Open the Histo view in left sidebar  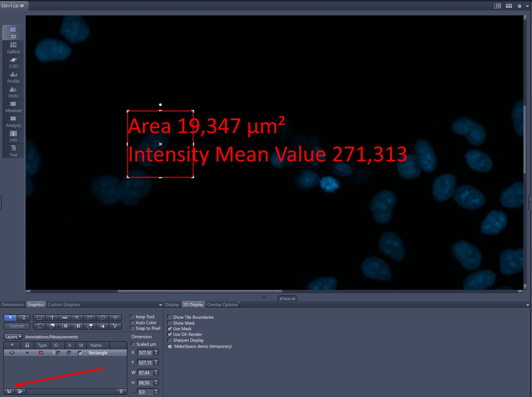click(x=13, y=92)
